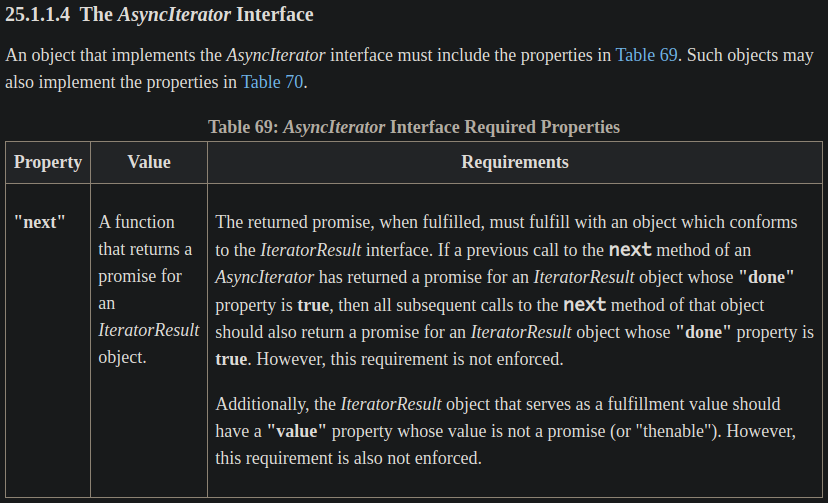Viewport: 828px width, 503px height.
Task: Click the second bold "done" property name
Action: coord(703,332)
